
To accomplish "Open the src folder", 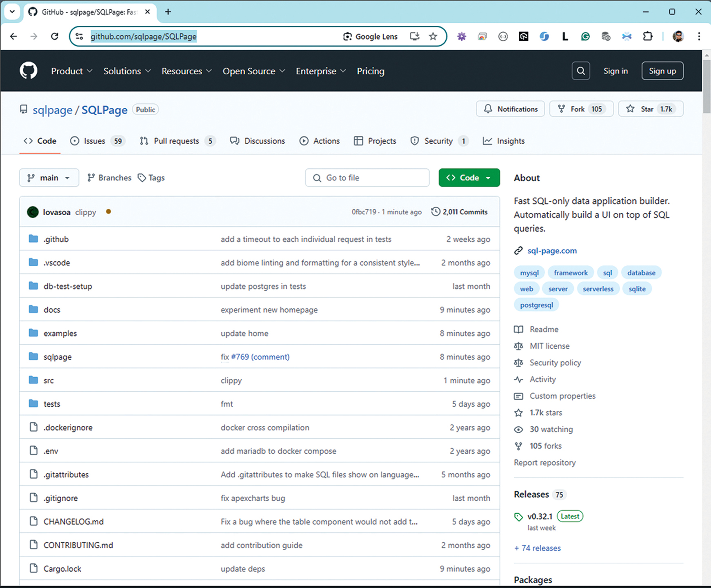I will coord(49,381).
